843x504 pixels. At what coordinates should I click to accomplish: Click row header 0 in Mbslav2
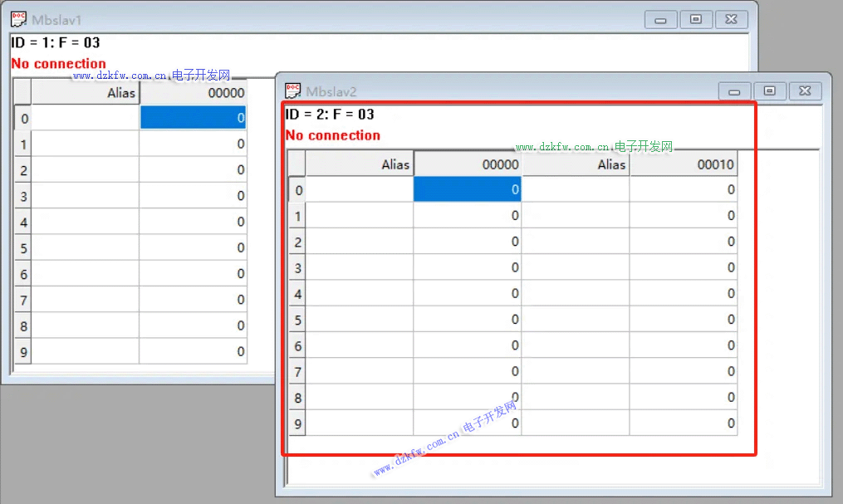[297, 189]
